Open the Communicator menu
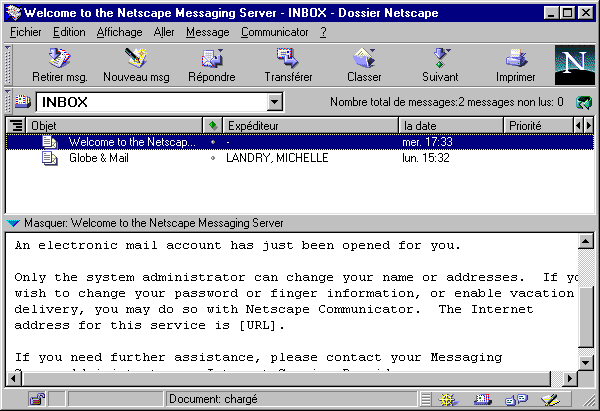The width and height of the screenshot is (600, 411). [x=274, y=32]
